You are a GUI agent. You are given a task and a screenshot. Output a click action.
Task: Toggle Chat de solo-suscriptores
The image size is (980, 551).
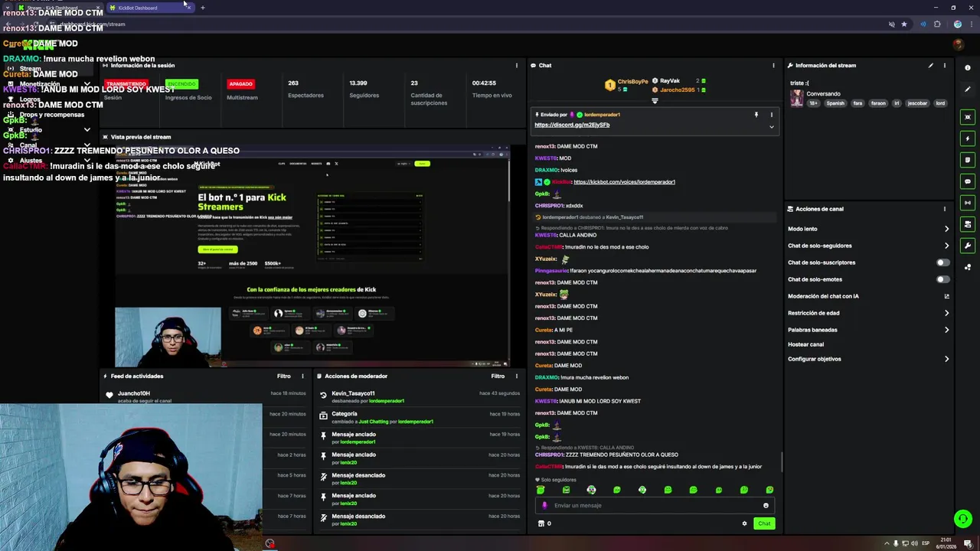point(943,262)
